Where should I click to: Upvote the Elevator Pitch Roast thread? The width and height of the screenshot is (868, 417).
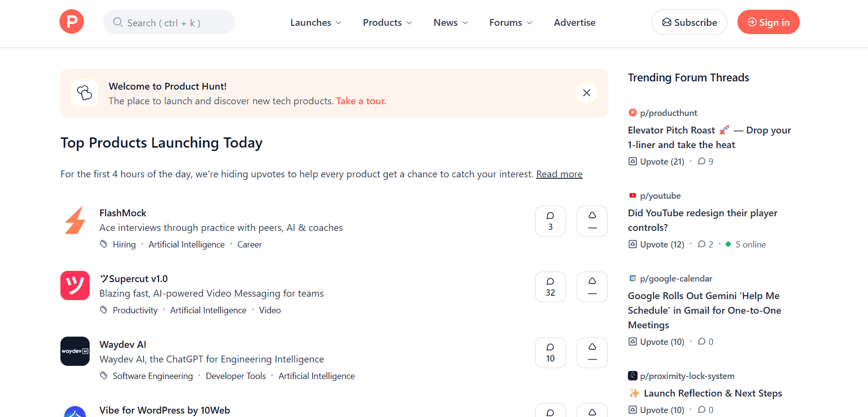pos(657,162)
